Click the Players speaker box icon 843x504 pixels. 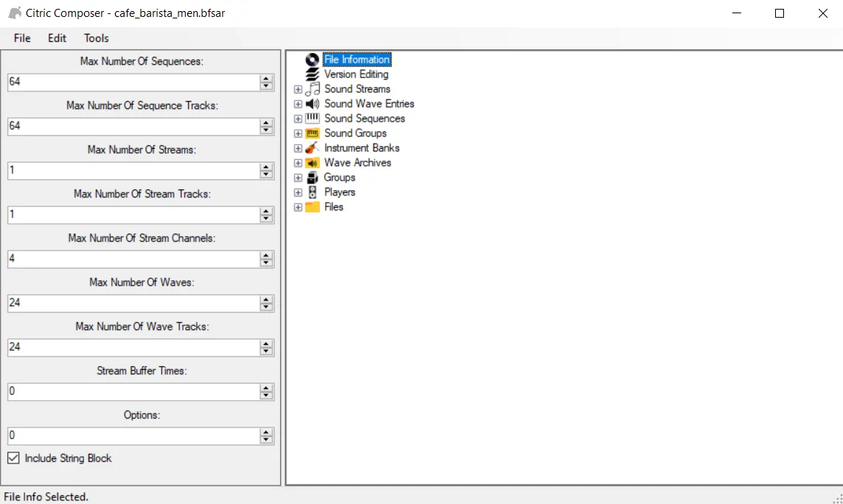pos(312,192)
